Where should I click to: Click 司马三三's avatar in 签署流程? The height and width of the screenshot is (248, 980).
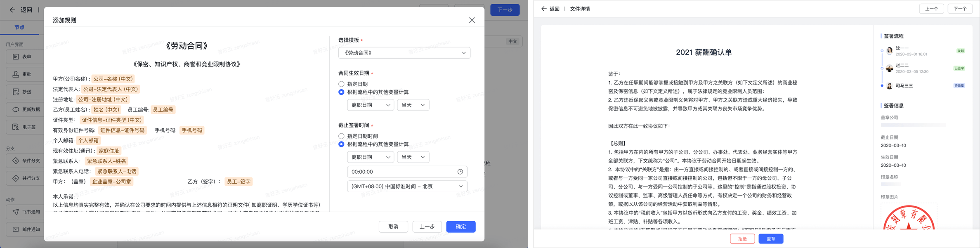click(x=890, y=86)
